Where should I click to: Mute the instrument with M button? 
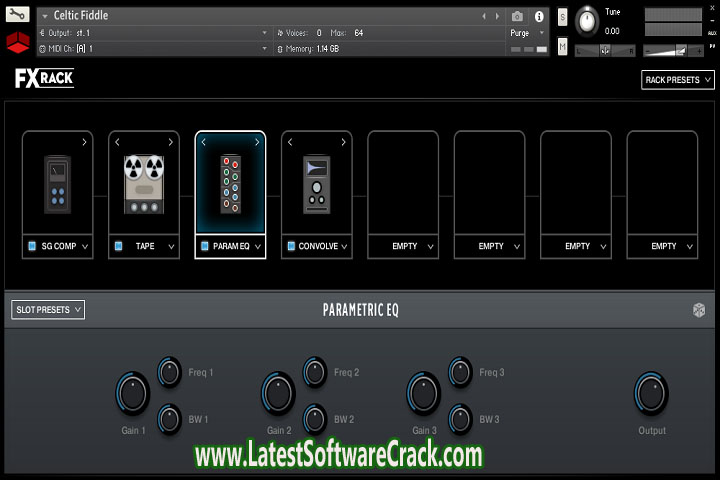click(563, 47)
